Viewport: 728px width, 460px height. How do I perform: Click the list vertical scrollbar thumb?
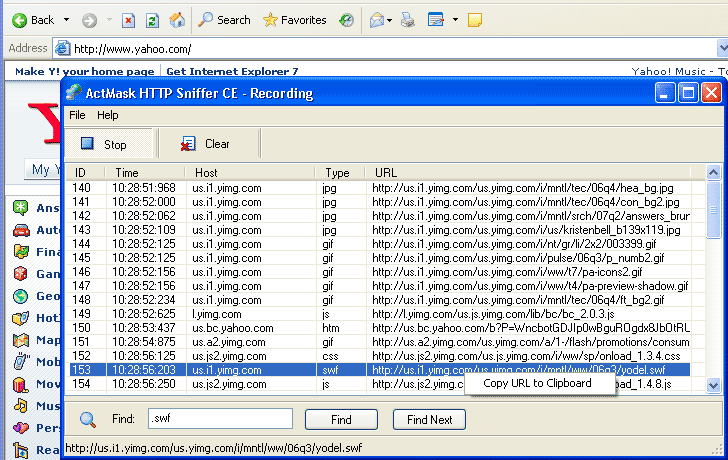pyautogui.click(x=713, y=209)
